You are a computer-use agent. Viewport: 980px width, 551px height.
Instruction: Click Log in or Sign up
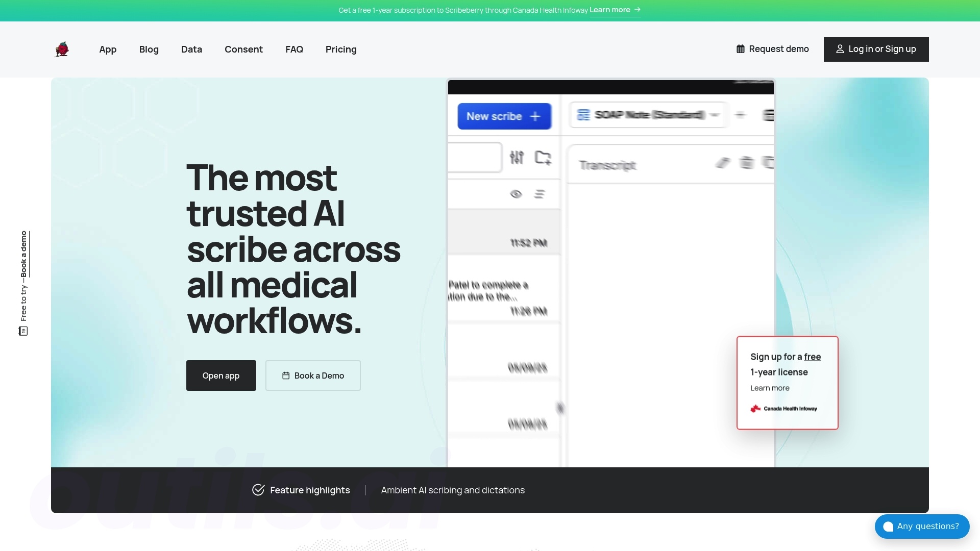coord(876,49)
